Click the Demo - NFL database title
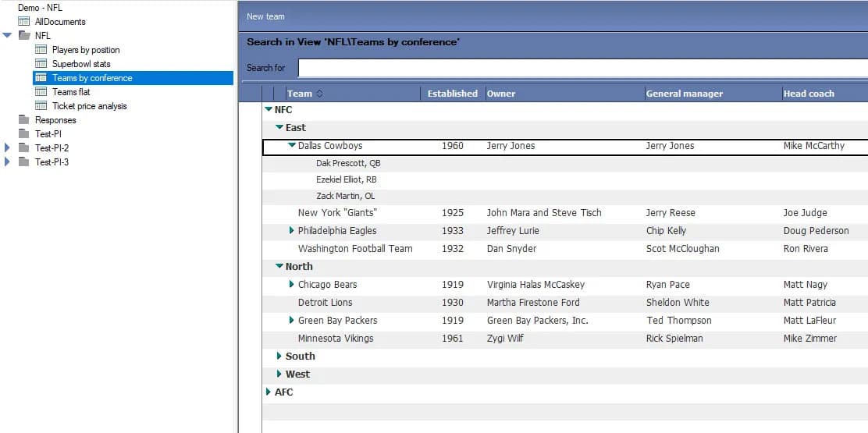Viewport: 868px width, 433px height. tap(41, 8)
